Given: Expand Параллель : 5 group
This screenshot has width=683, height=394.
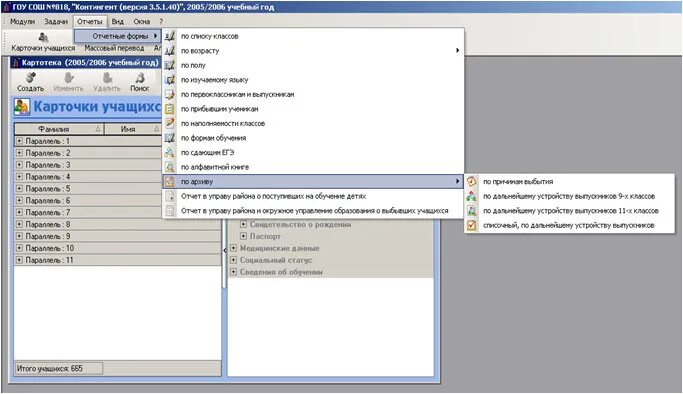Looking at the screenshot, I should tap(19, 189).
